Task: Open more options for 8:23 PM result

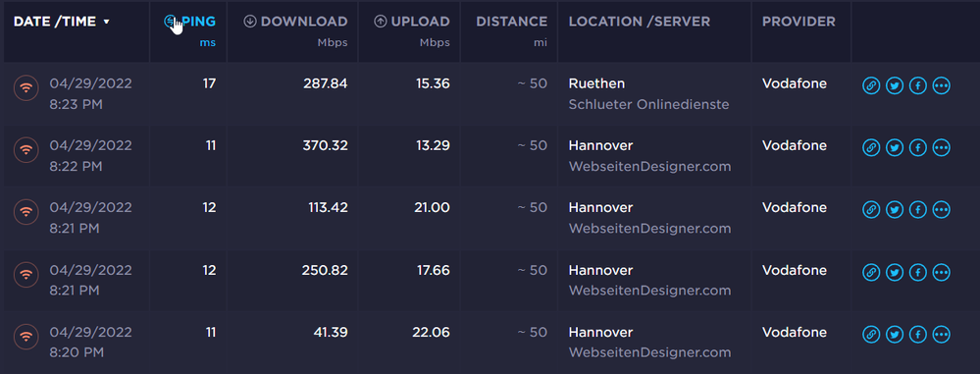Action: 941,85
